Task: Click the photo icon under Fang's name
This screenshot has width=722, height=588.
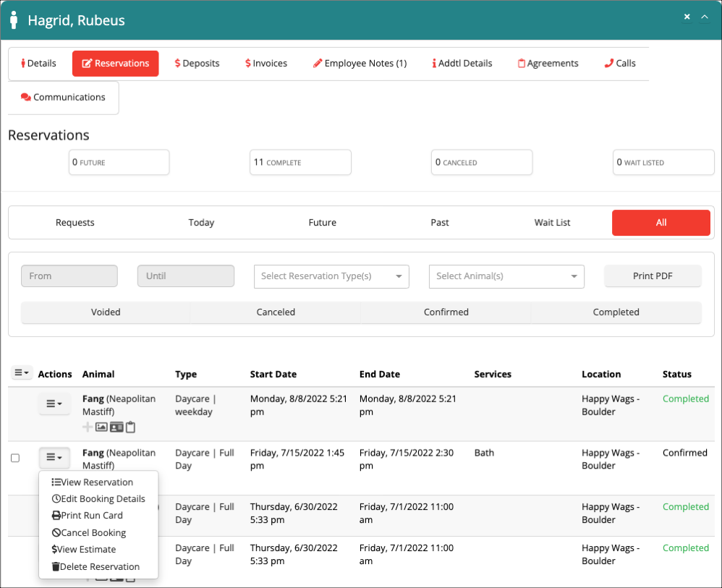Action: (101, 427)
